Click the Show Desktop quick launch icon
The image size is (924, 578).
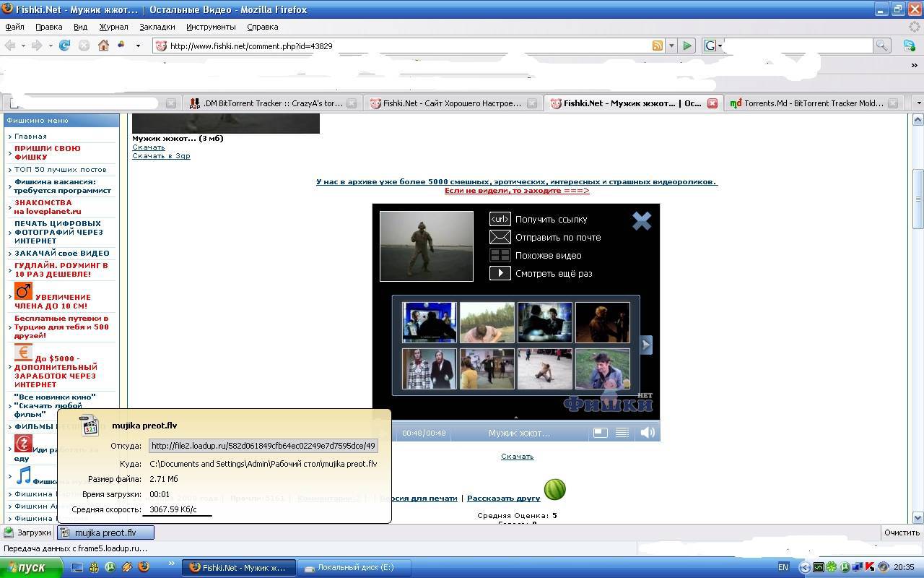77,567
